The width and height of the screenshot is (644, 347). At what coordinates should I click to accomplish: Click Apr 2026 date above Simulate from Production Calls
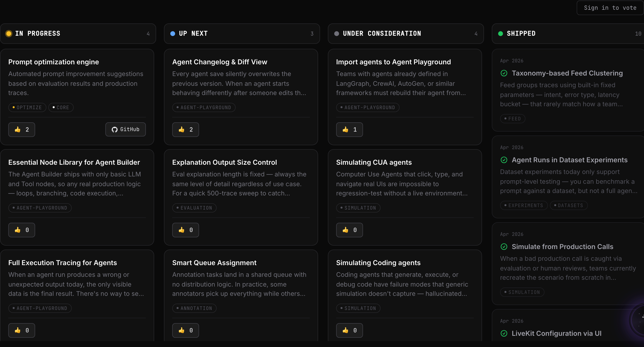tap(512, 234)
